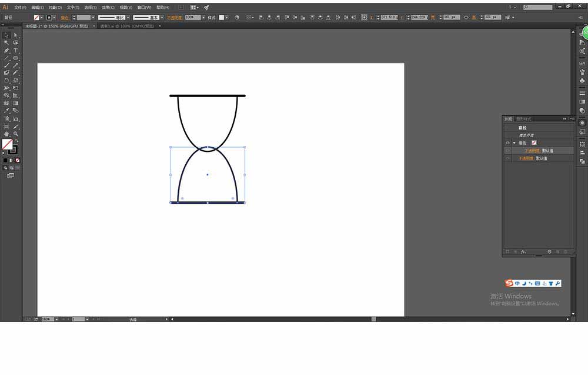Select the Eyedropper tool
Image resolution: width=588 pixels, height=375 pixels.
6,111
